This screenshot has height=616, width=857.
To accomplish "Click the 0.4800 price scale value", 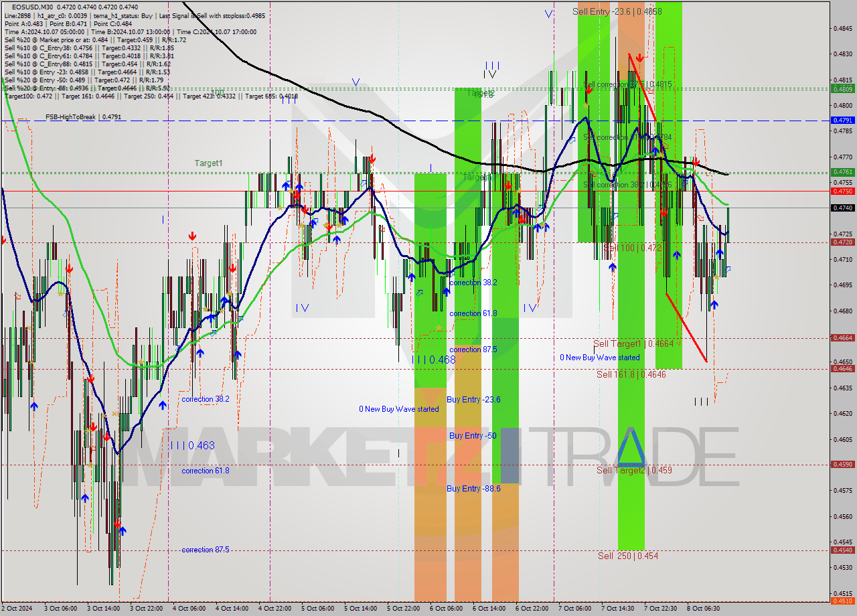I will [x=842, y=105].
